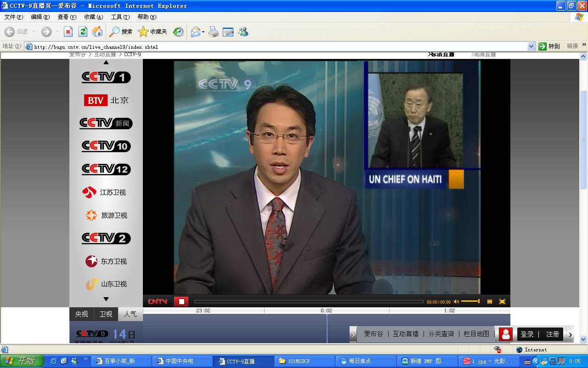
Task: Open the Mail button dropdown arrow
Action: tap(203, 32)
